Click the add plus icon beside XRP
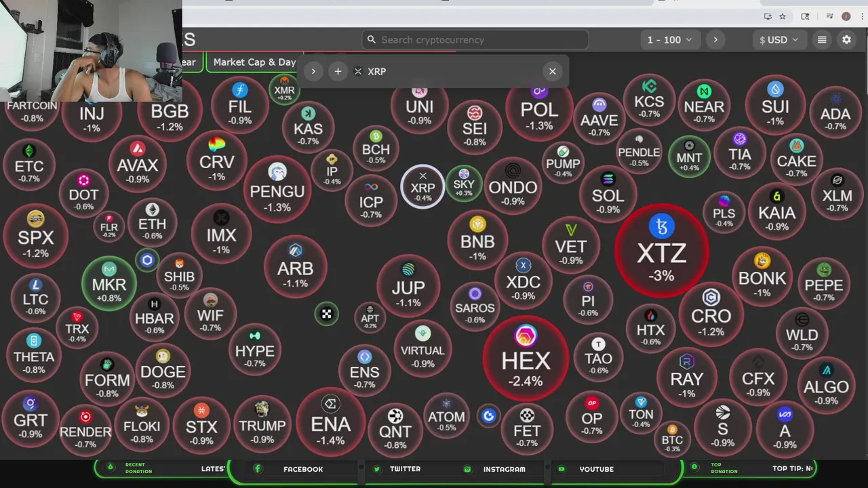The image size is (868, 488). (338, 71)
